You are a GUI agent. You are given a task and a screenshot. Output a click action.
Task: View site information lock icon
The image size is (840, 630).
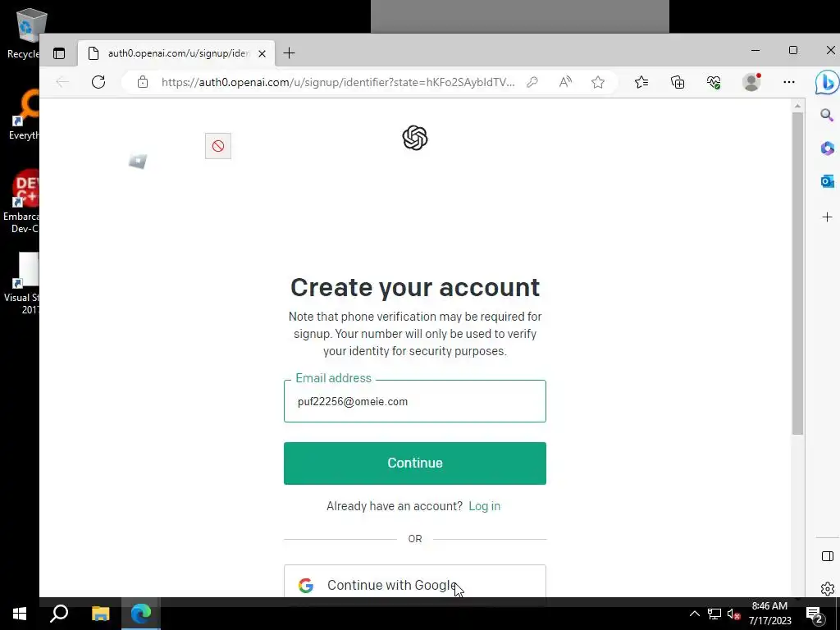pyautogui.click(x=143, y=82)
